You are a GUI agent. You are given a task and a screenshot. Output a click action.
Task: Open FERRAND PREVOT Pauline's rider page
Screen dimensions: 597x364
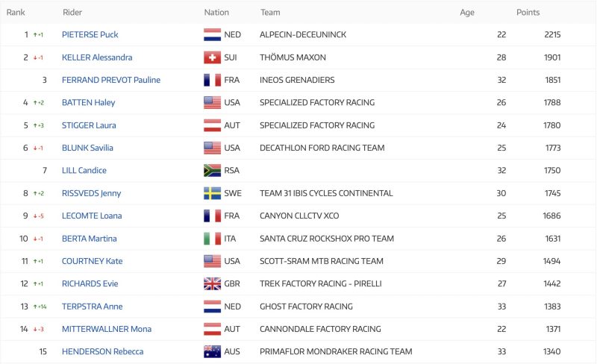111,80
